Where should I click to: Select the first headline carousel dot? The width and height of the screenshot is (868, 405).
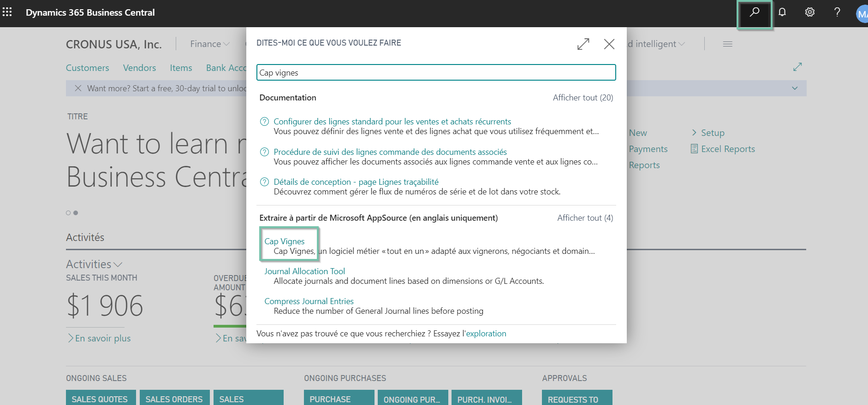[x=68, y=213]
